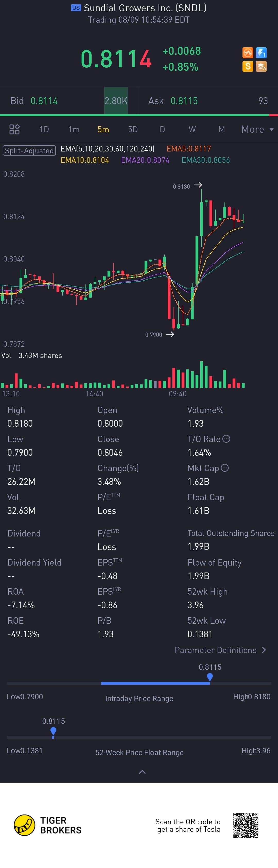
Task: Tap the info icon beside T/O Rate
Action: 226,439
